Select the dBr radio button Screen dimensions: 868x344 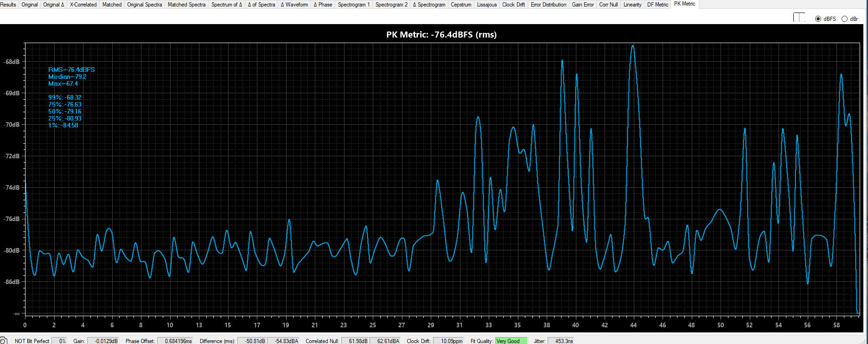(x=844, y=19)
